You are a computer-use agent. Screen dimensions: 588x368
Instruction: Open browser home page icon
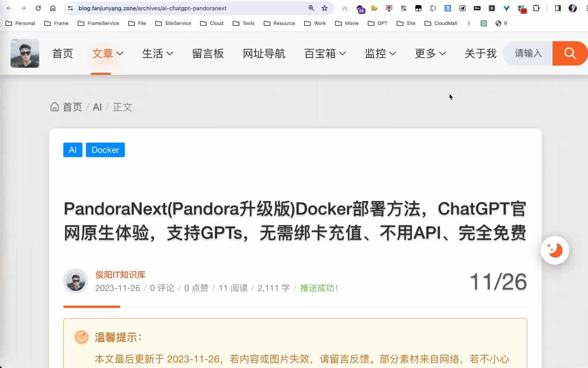[x=53, y=8]
